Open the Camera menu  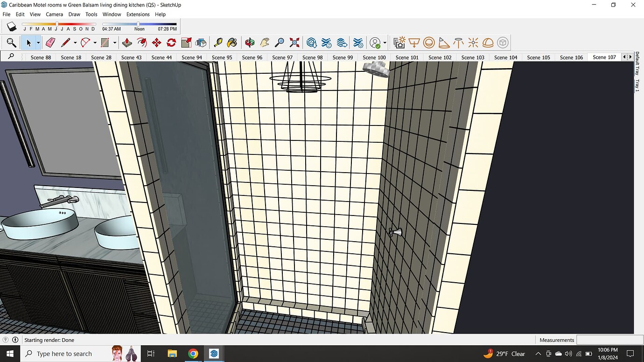pos(54,14)
